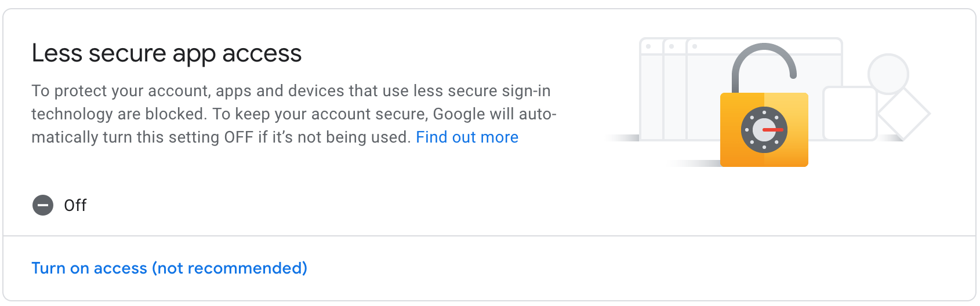Image resolution: width=980 pixels, height=306 pixels.
Task: Click 'Turn on access (not recommended)'
Action: [169, 268]
